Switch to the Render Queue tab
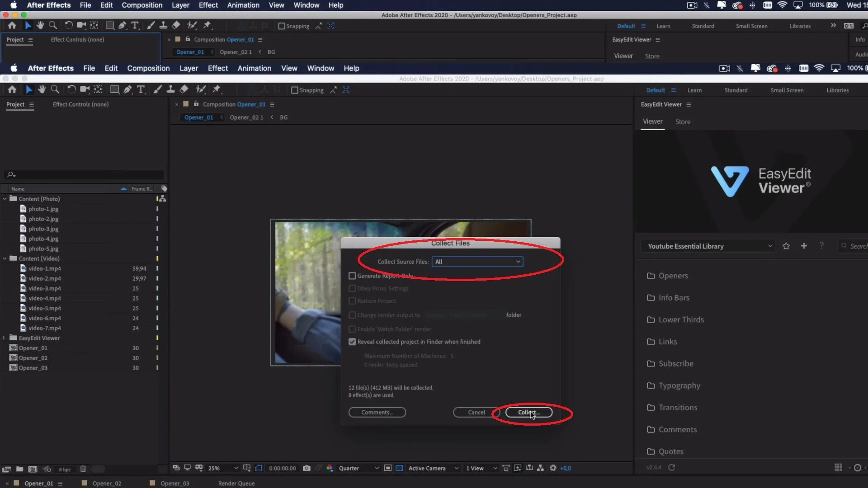 pos(236,483)
